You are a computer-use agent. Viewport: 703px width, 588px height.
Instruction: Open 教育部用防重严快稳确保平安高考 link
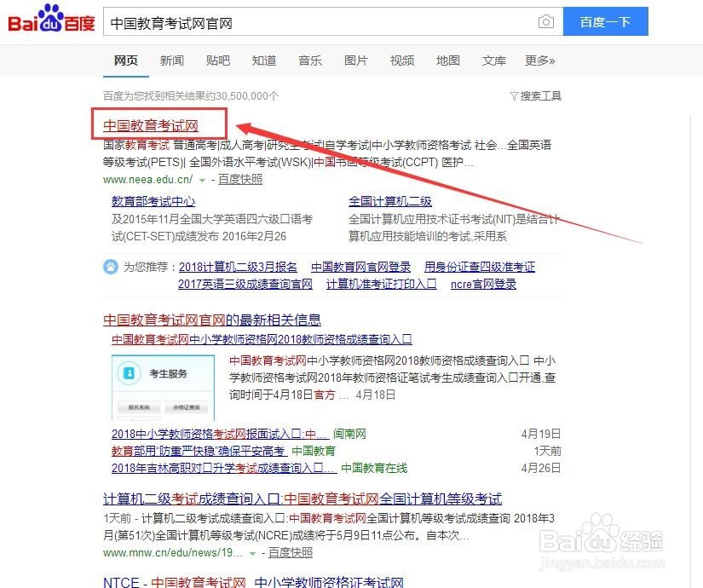click(199, 451)
